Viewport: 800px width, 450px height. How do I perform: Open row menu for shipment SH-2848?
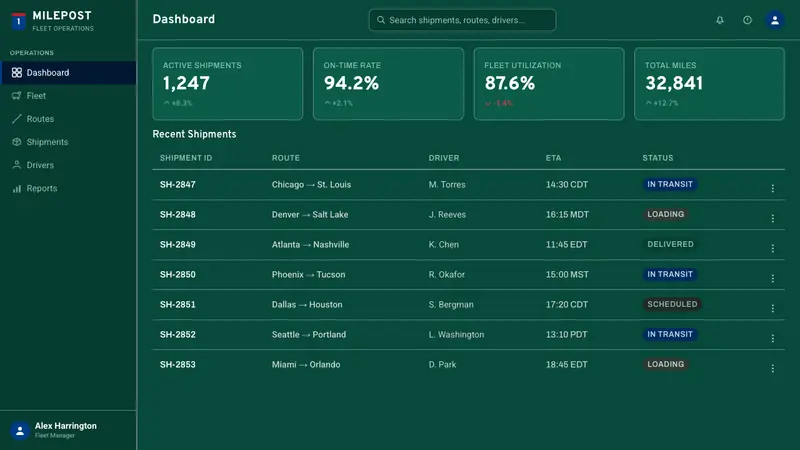[772, 218]
